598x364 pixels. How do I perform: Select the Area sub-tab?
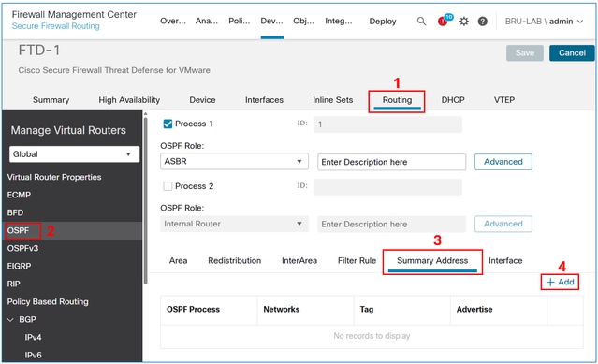point(178,261)
